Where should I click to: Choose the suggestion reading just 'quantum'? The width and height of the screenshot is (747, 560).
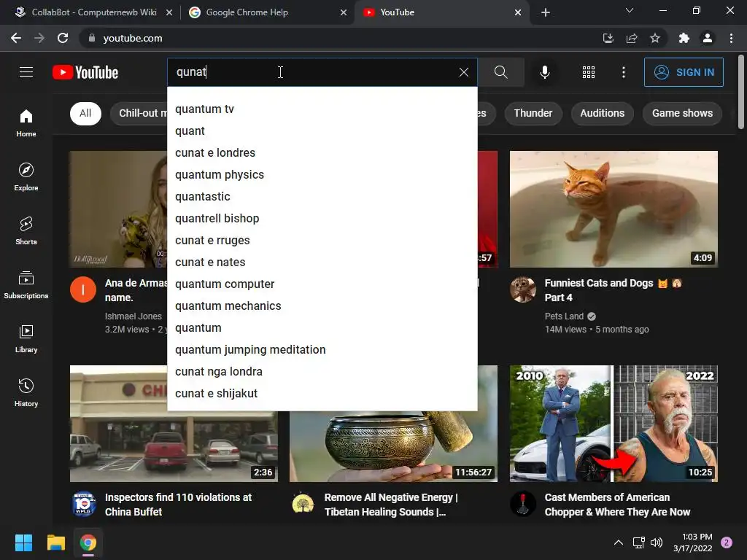click(322, 328)
